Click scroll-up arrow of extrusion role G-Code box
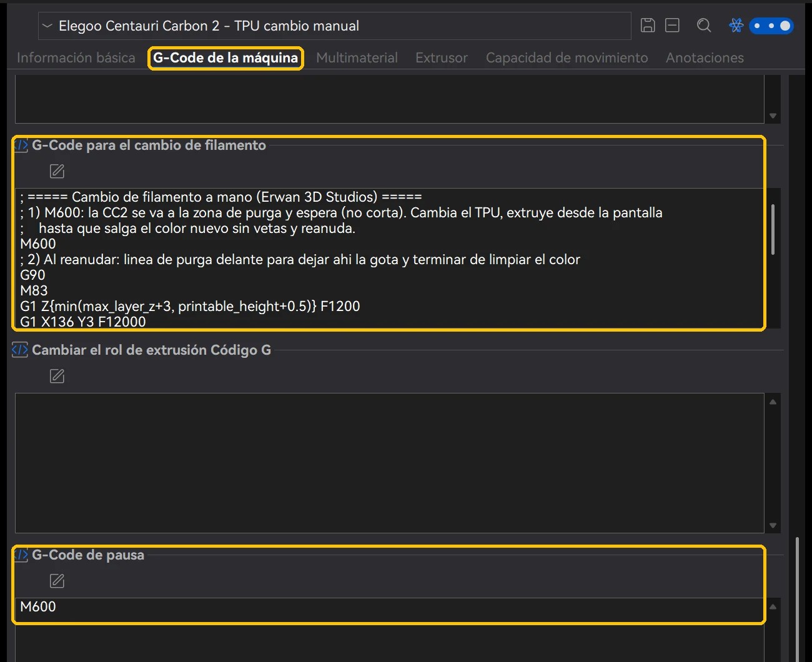Viewport: 812px width, 662px height. [x=773, y=402]
